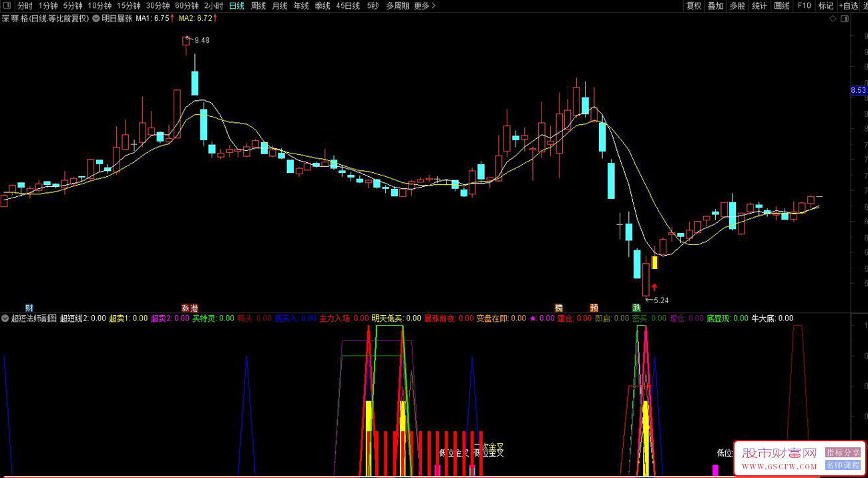Image resolution: width=868 pixels, height=478 pixels.
Task: Click the 指标分享 button
Action: [843, 453]
